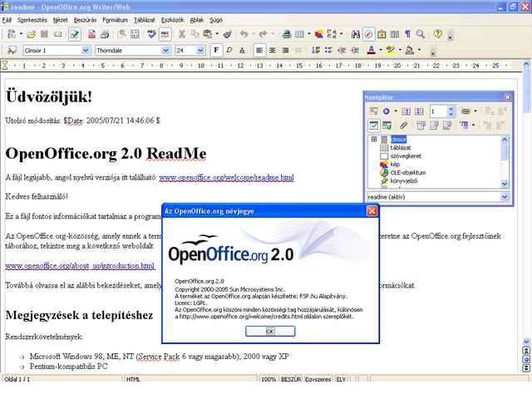Click the document-as-email envelope icon
Screen dimensions: 532x399
point(58,34)
